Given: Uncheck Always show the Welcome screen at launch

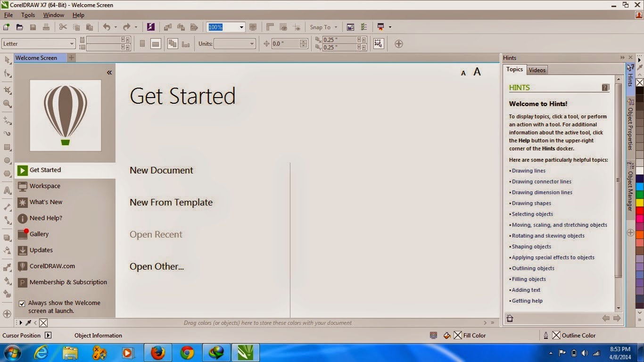Looking at the screenshot, I should [x=22, y=304].
